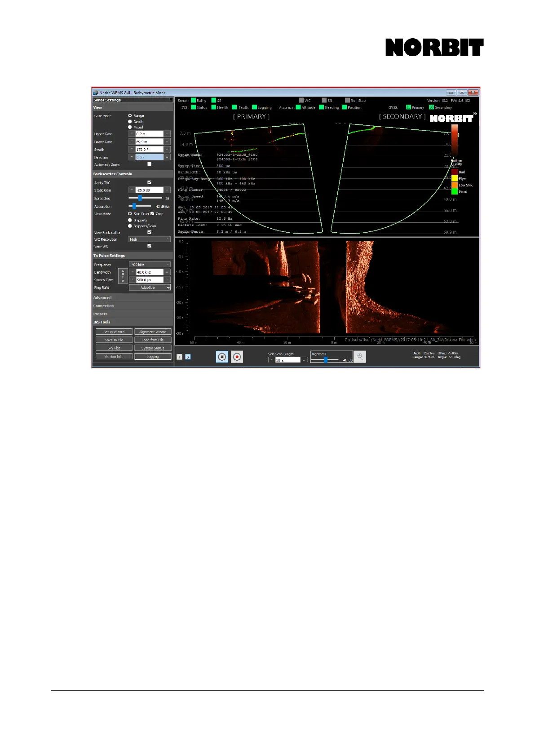
Task: Increase the Bandwidth value
Action: tap(167, 272)
